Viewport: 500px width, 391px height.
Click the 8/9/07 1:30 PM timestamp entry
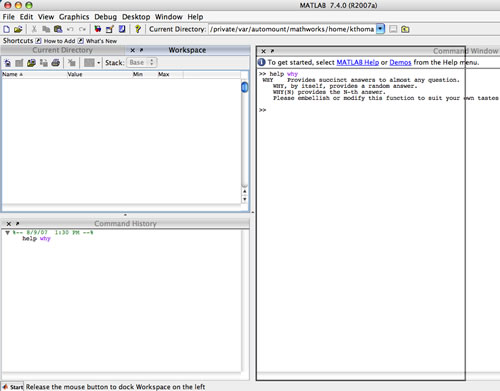tap(53, 232)
